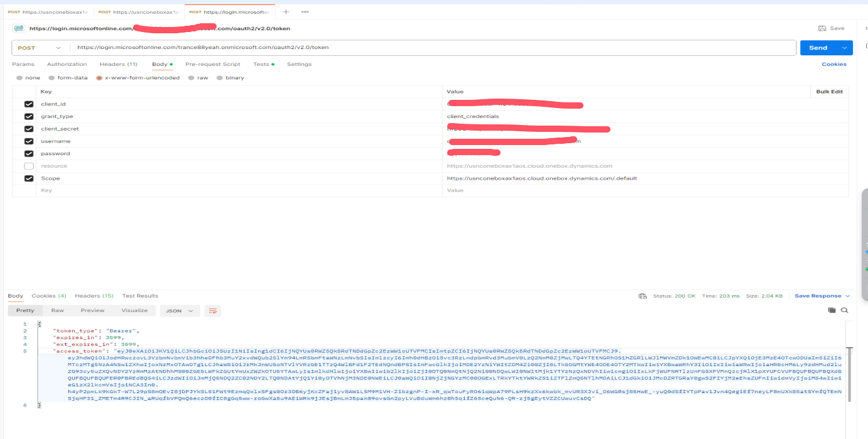Copy the response using the copy icon
868x439 pixels.
click(832, 310)
